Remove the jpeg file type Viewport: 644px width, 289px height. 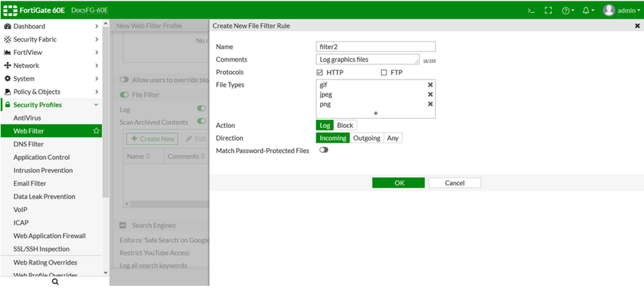click(430, 95)
